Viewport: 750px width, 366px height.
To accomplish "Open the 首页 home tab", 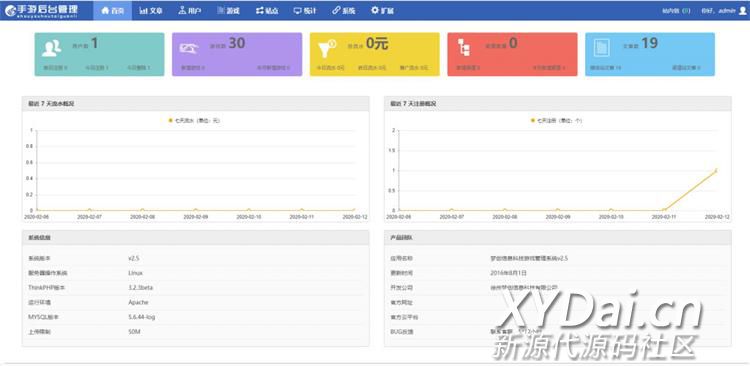I will [x=112, y=11].
